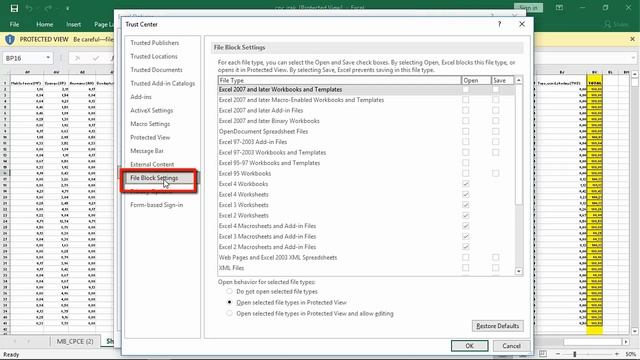
Task: Dismiss the Protected View message bar
Action: tap(632, 39)
